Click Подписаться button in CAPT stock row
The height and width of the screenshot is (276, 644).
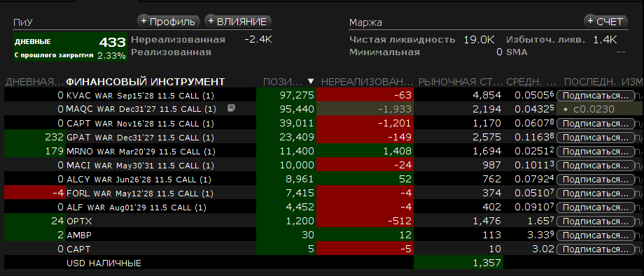coord(596,249)
